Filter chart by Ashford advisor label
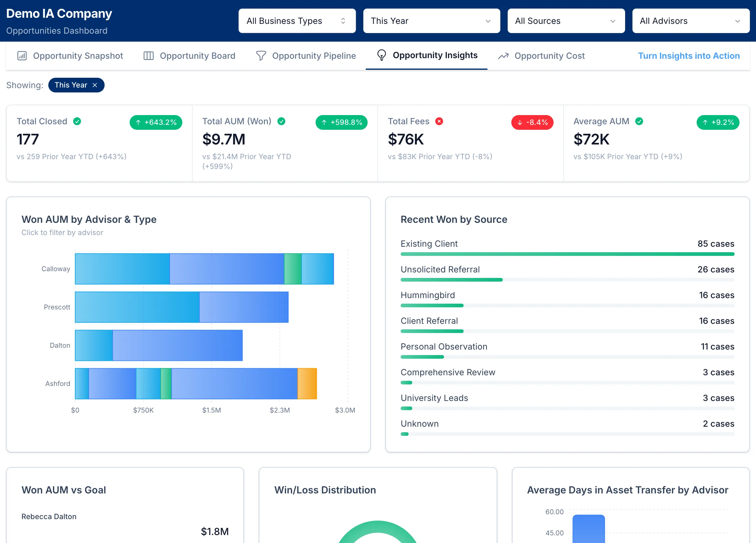The width and height of the screenshot is (756, 543). tap(58, 384)
